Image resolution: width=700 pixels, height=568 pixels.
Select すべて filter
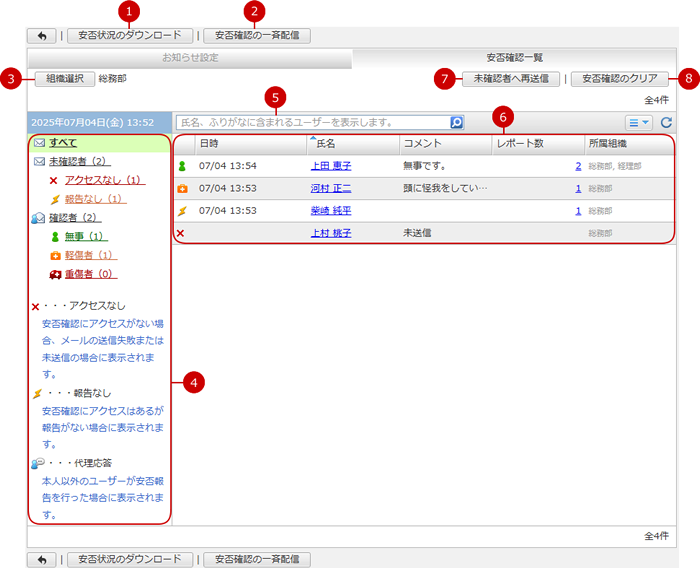[63, 142]
